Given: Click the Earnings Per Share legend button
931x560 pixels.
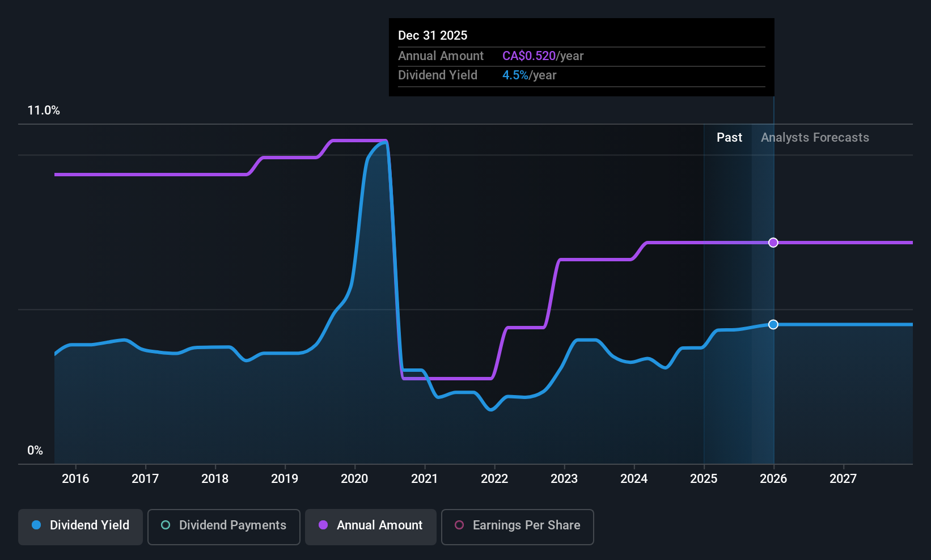Looking at the screenshot, I should tap(517, 527).
